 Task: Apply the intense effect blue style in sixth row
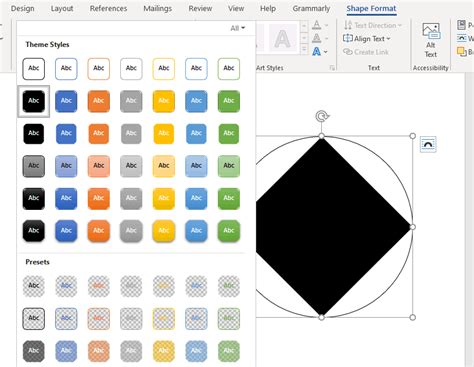point(66,231)
